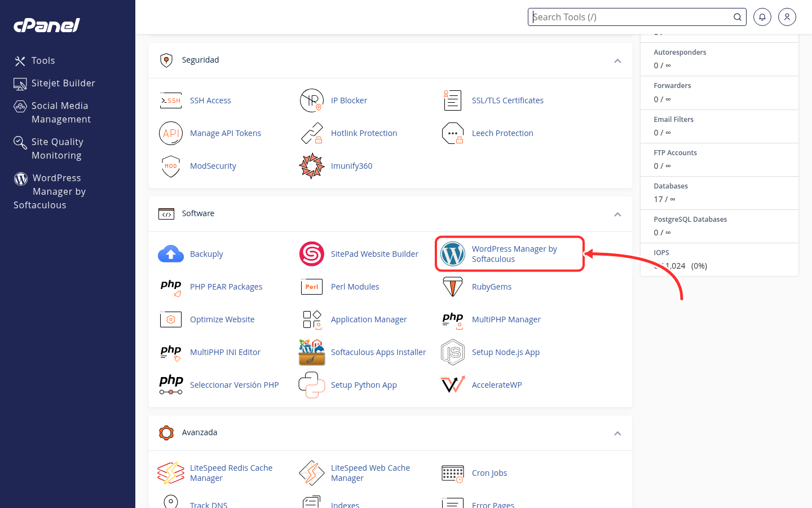This screenshot has height=508, width=812.
Task: Follow the Hotlink Protection link
Action: click(x=364, y=133)
